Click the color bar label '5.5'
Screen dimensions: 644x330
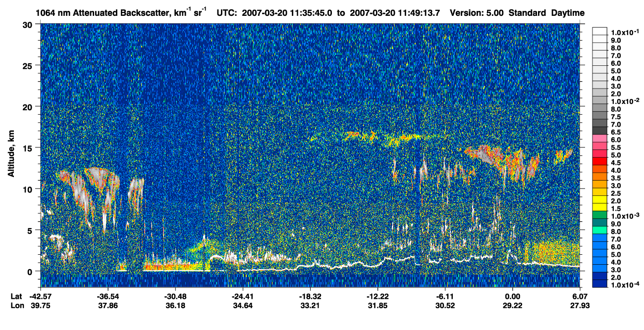616,148
